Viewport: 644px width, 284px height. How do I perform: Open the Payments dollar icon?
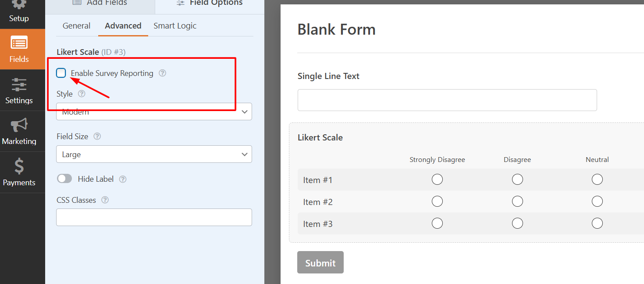19,172
